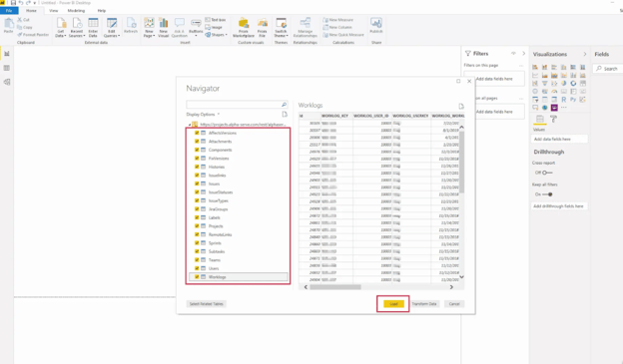Click the Fields pane Search box
Screen dimensions: 623x364
click(x=608, y=69)
